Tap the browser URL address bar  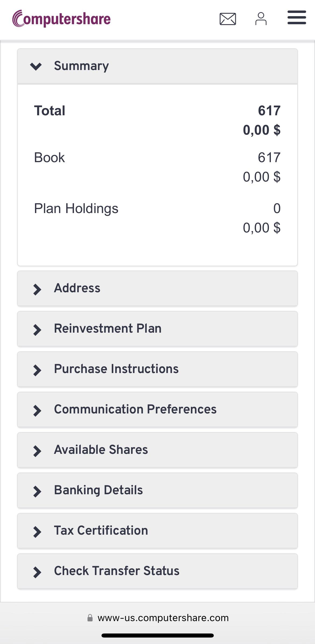click(163, 618)
